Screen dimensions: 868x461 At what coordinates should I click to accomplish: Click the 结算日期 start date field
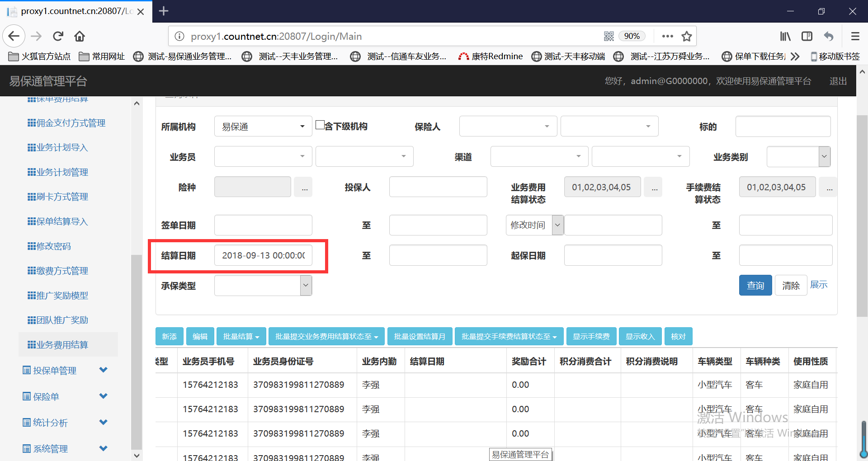(263, 256)
